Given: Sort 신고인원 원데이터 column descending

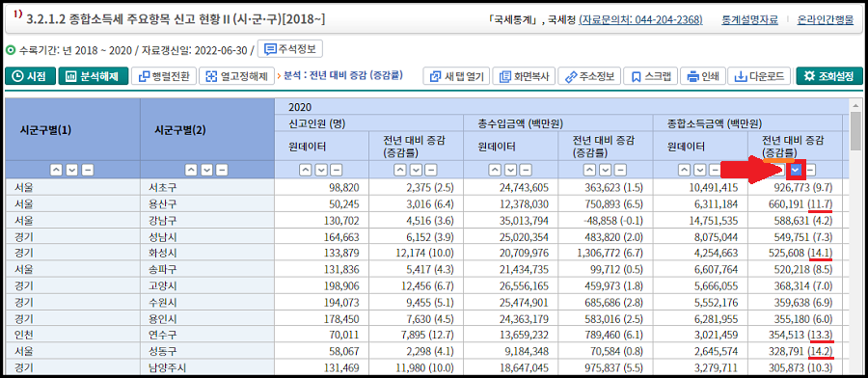Looking at the screenshot, I should click(320, 170).
